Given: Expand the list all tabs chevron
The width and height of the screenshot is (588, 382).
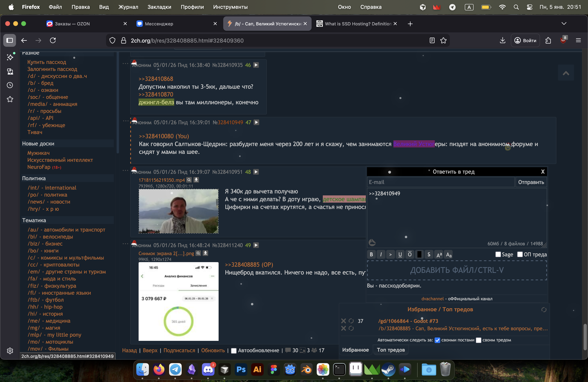Looking at the screenshot, I should (564, 24).
